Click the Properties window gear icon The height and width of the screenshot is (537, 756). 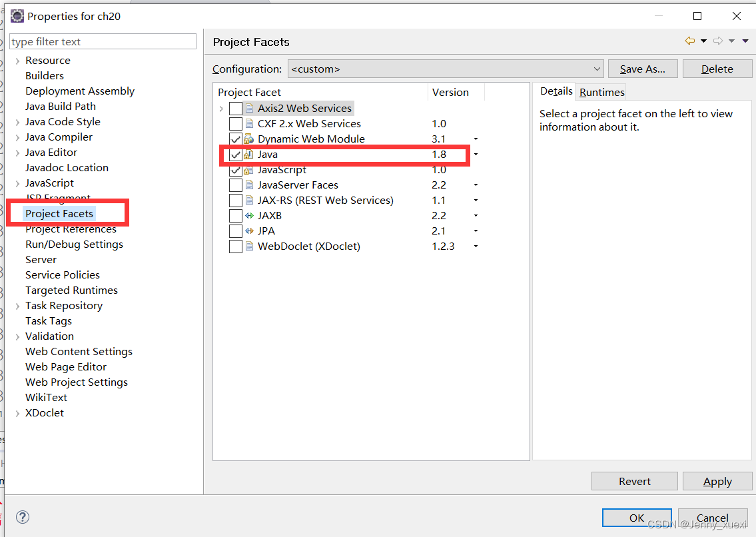click(x=17, y=16)
